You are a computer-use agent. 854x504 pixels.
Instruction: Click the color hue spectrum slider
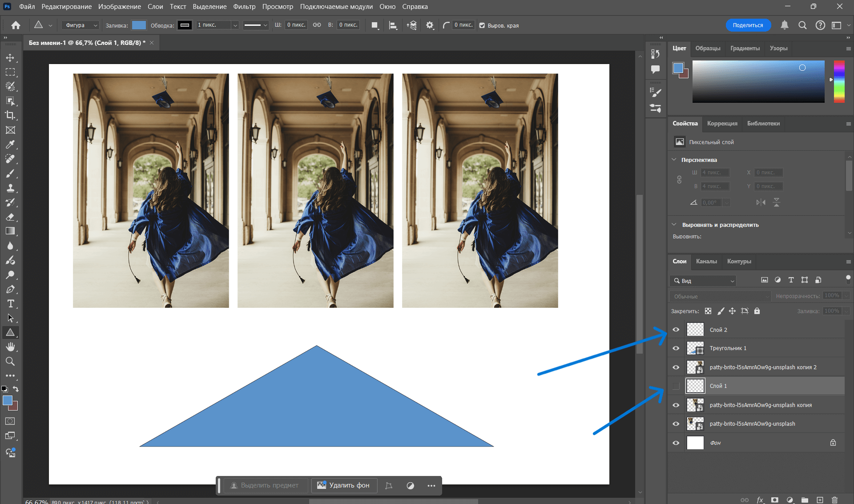[x=839, y=82]
